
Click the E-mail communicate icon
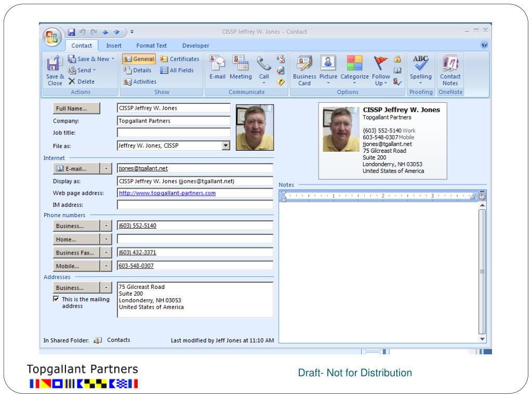[x=217, y=68]
